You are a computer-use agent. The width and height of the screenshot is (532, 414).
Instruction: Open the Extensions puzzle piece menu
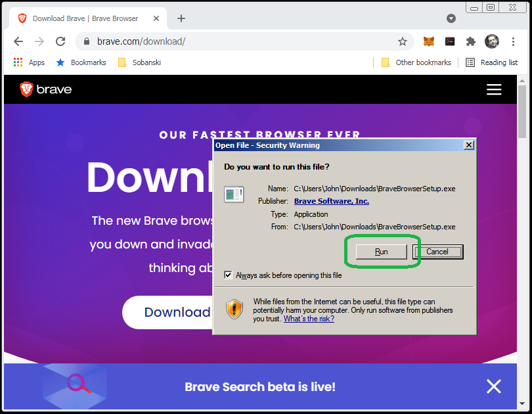pyautogui.click(x=470, y=41)
